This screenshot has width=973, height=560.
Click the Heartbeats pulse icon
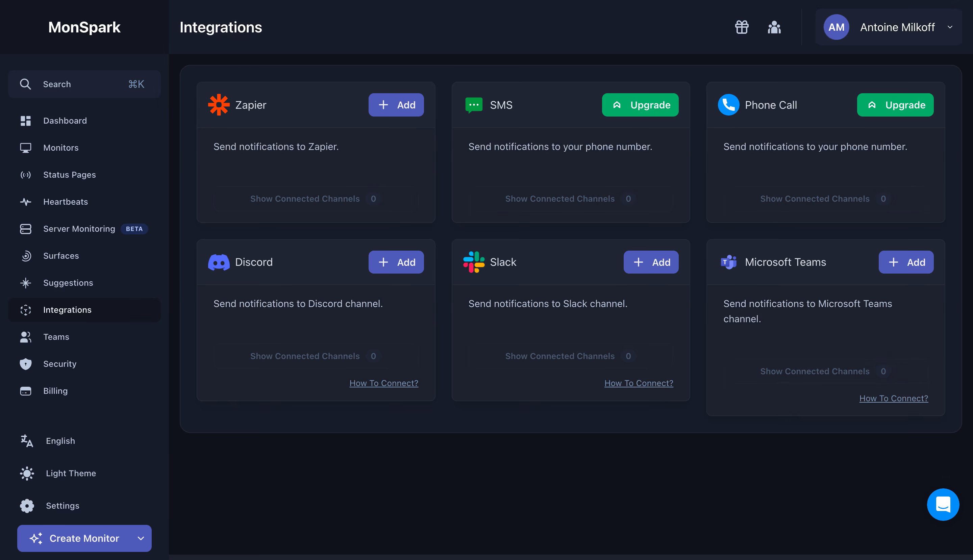pos(25,202)
